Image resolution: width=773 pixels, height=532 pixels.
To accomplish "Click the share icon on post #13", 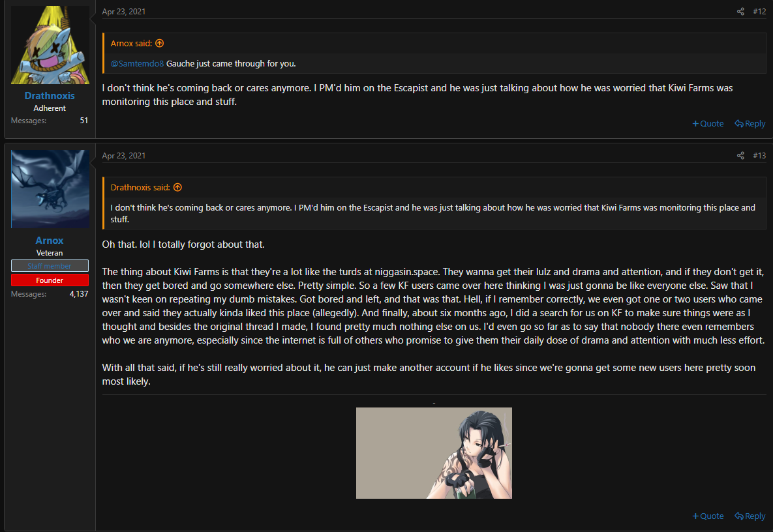I will tap(740, 156).
